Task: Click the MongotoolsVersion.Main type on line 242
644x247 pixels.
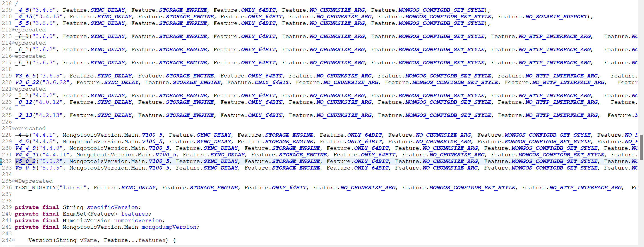Action: pyautogui.click(x=100, y=227)
